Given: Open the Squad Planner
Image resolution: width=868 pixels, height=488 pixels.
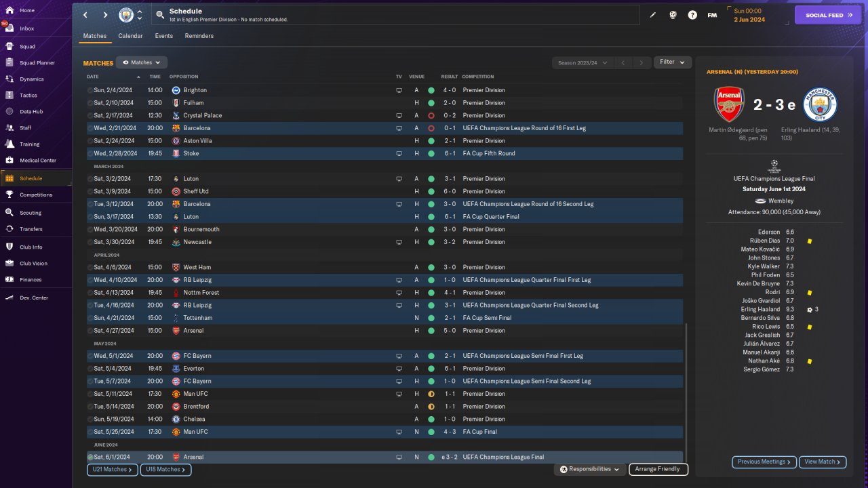Looking at the screenshot, I should coord(36,63).
